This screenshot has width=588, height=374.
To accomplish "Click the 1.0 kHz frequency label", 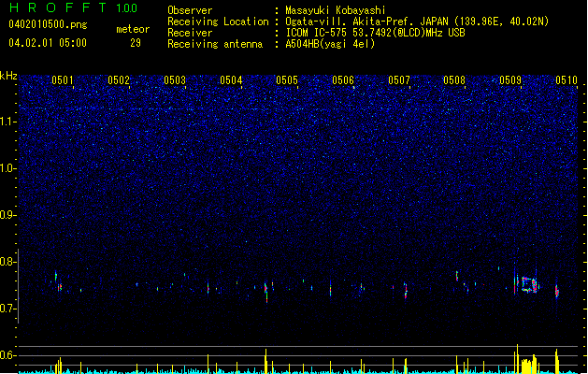I will 8,168.
